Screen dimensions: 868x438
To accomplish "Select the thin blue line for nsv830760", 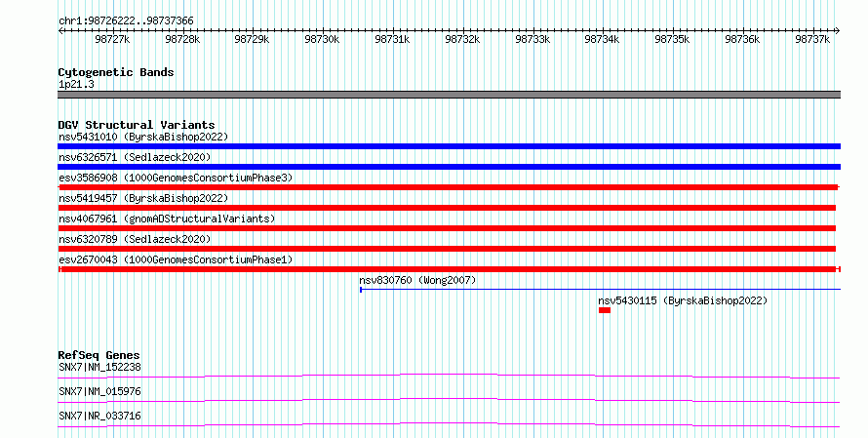I will click(x=600, y=289).
